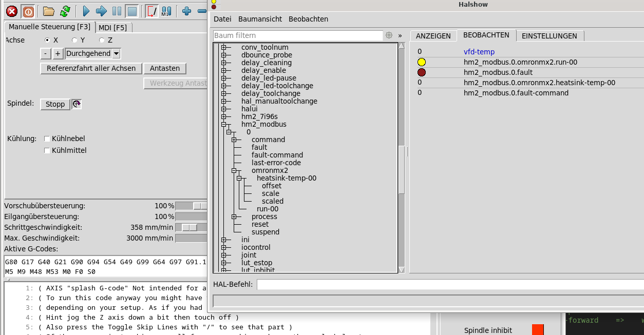Click the red emergency stop icon
This screenshot has height=335, width=644.
click(11, 11)
